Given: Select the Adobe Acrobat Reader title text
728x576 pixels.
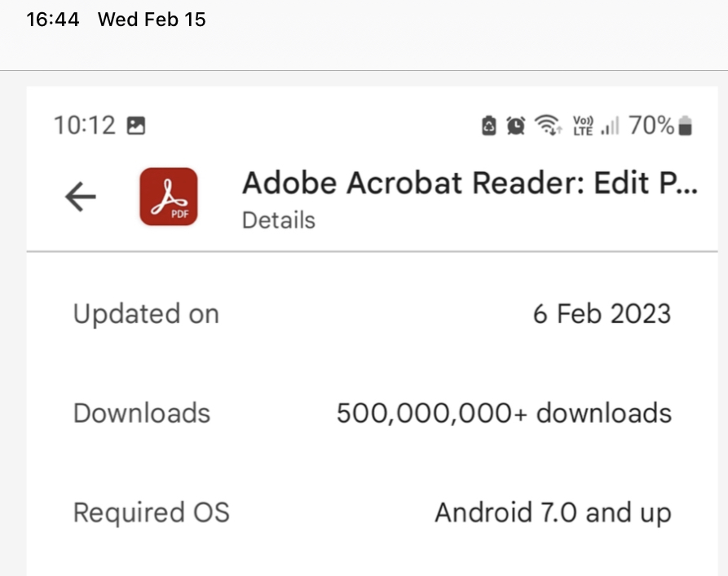Looking at the screenshot, I should click(470, 184).
